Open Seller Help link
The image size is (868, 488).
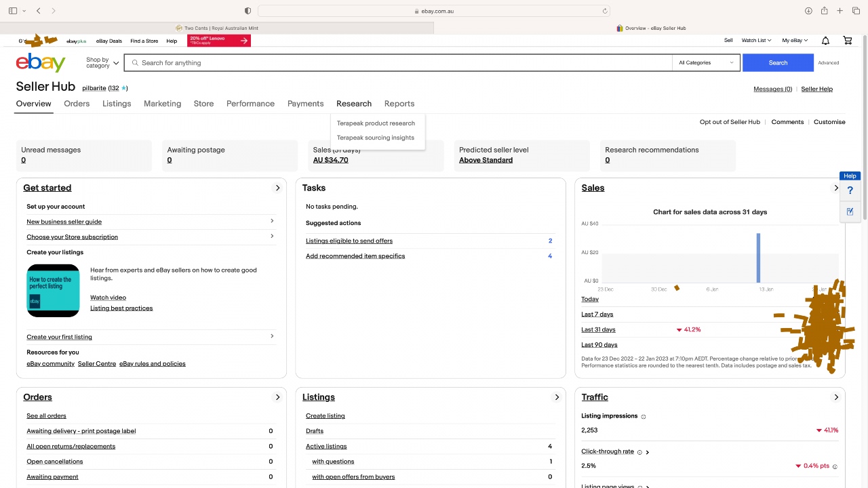816,89
